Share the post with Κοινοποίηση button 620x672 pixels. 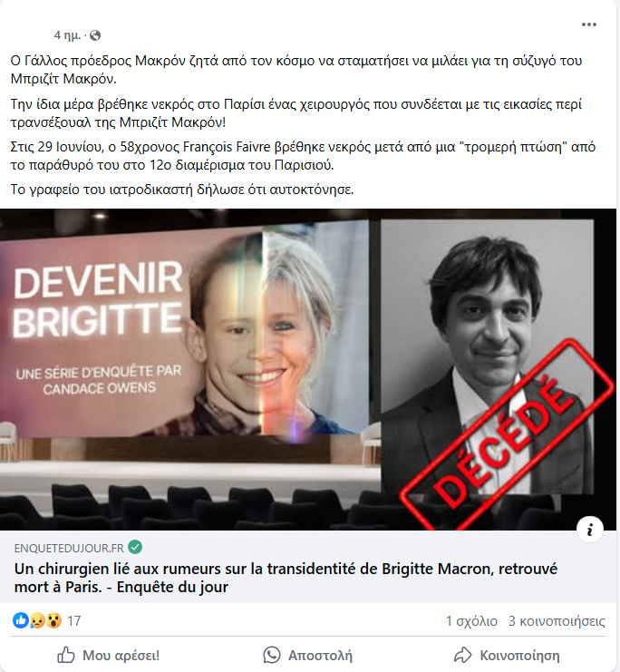coord(507,655)
